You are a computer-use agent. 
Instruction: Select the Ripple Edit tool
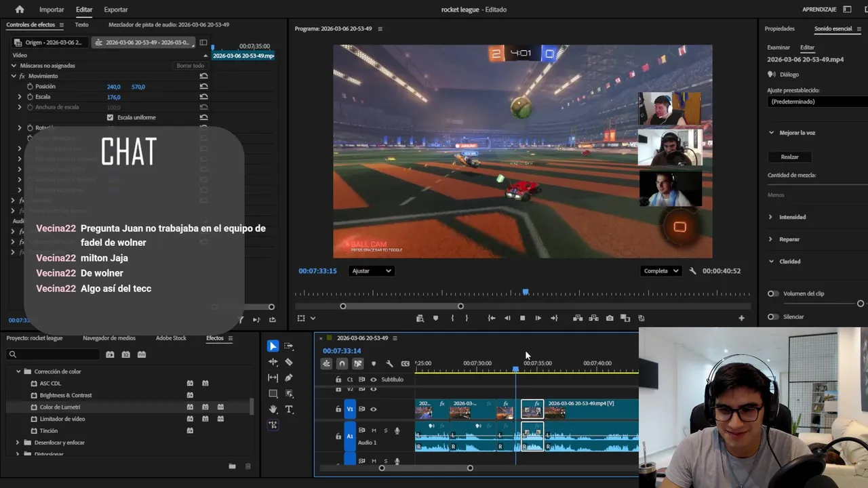tap(273, 362)
